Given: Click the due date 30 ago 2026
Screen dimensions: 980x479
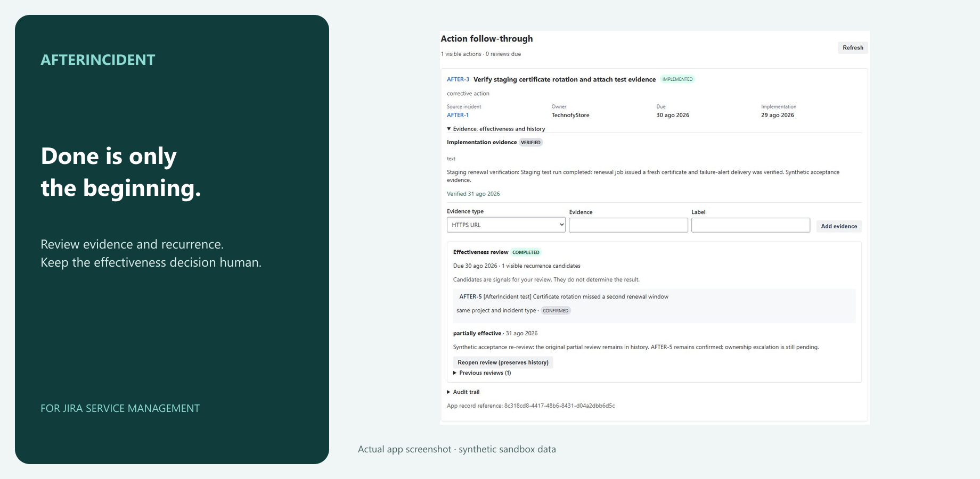Looking at the screenshot, I should coord(673,115).
